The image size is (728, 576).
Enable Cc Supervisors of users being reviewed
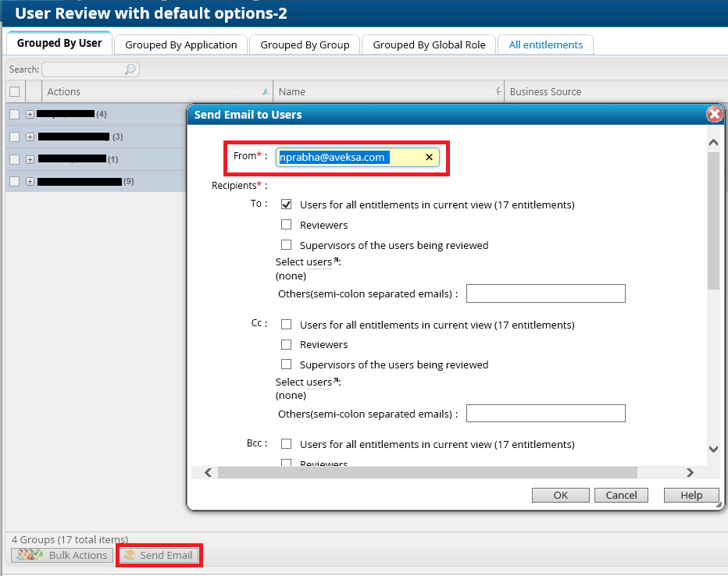pos(287,364)
